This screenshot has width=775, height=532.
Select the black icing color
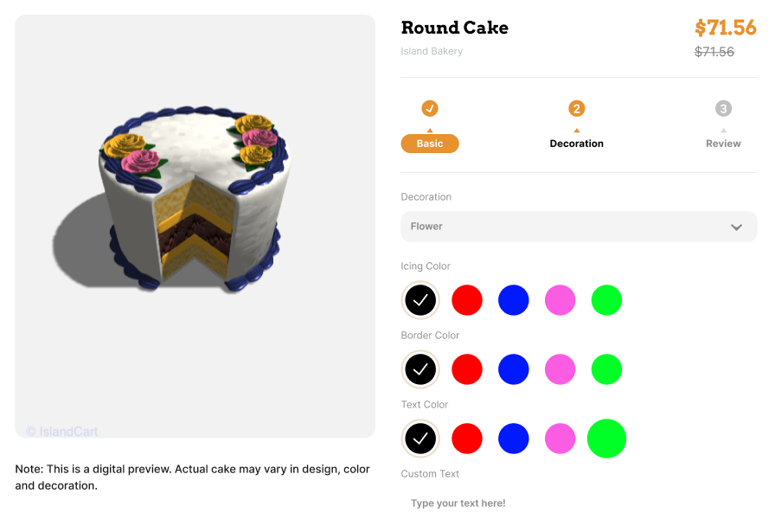tap(420, 300)
